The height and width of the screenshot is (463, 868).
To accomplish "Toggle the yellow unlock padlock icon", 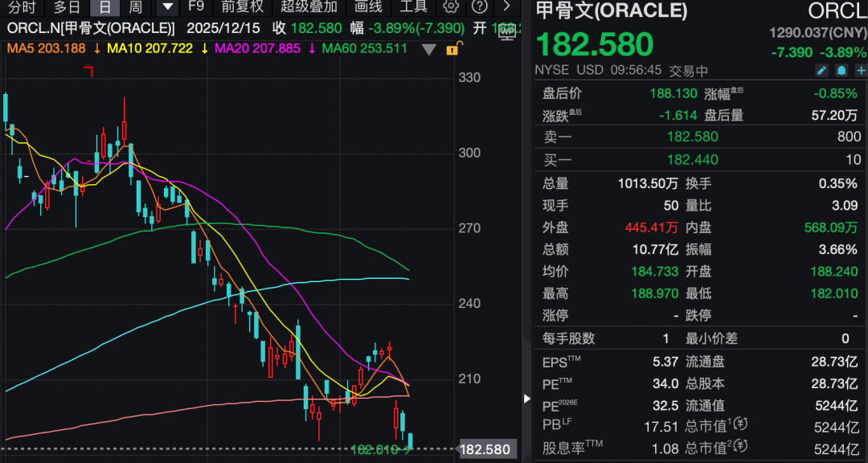I will (452, 49).
